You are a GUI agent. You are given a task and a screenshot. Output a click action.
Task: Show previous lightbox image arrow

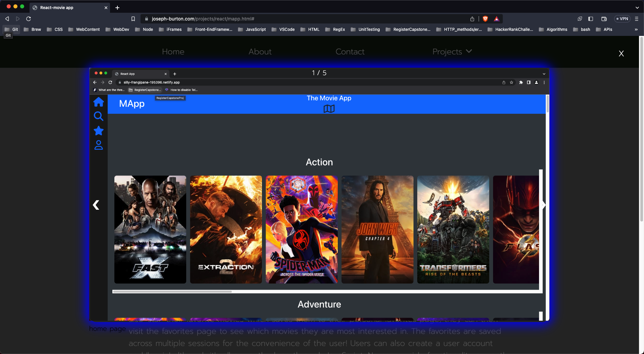pos(96,205)
